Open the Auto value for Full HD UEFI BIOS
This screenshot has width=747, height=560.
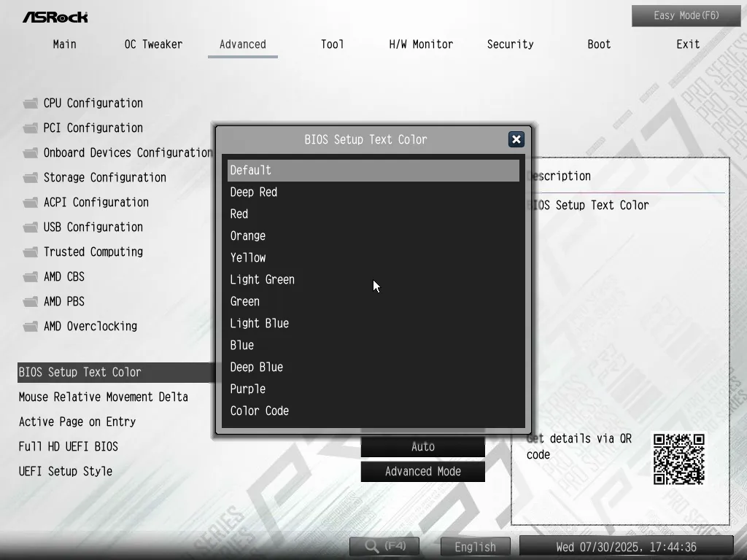(x=423, y=447)
